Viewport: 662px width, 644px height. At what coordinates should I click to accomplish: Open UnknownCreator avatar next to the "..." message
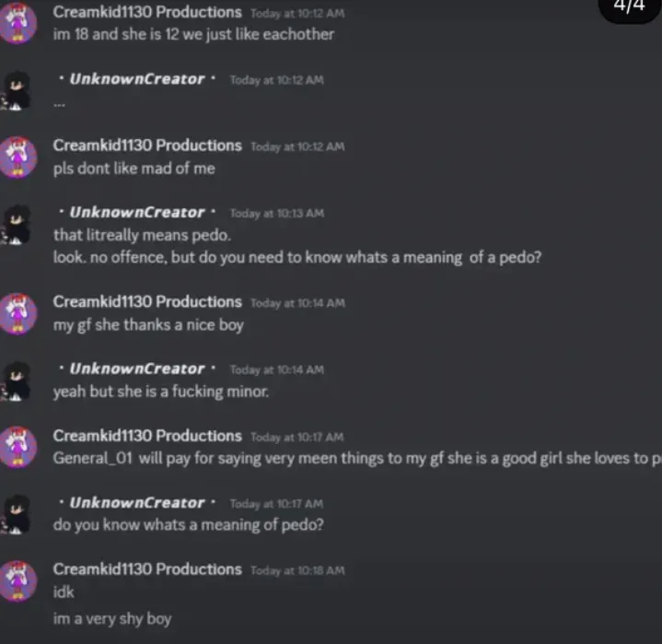[x=16, y=90]
